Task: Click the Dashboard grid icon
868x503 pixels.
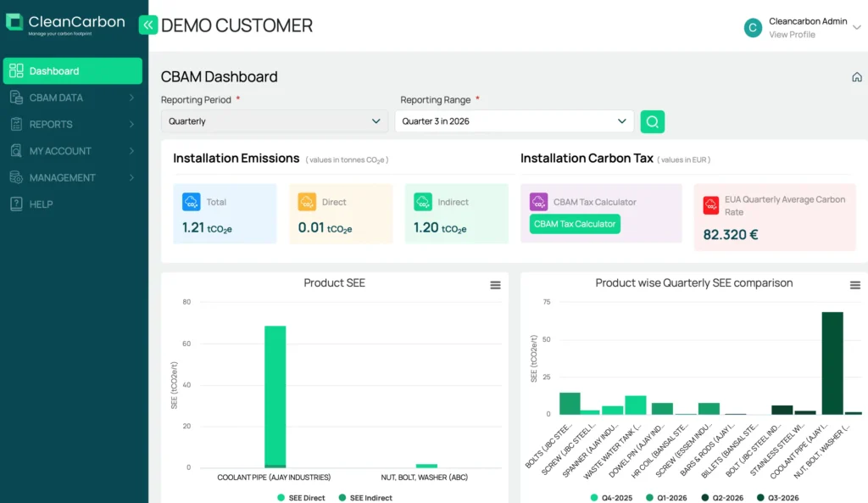Action: coord(16,71)
